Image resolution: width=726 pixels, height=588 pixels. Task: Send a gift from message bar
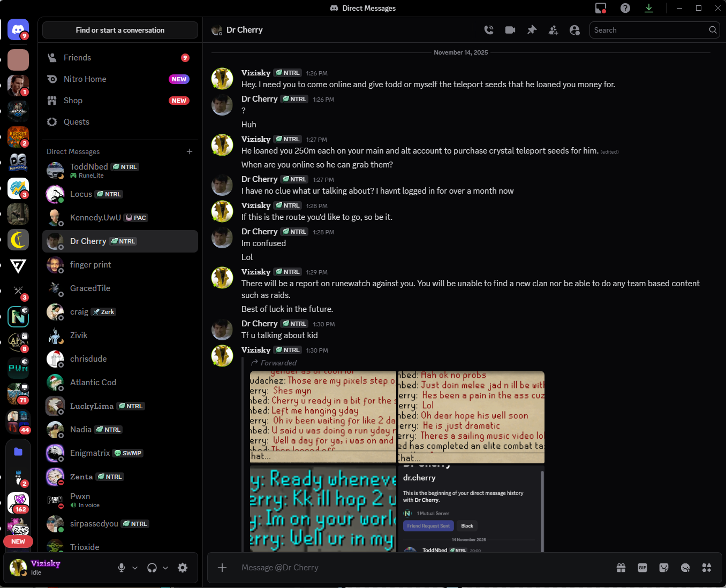pyautogui.click(x=621, y=568)
